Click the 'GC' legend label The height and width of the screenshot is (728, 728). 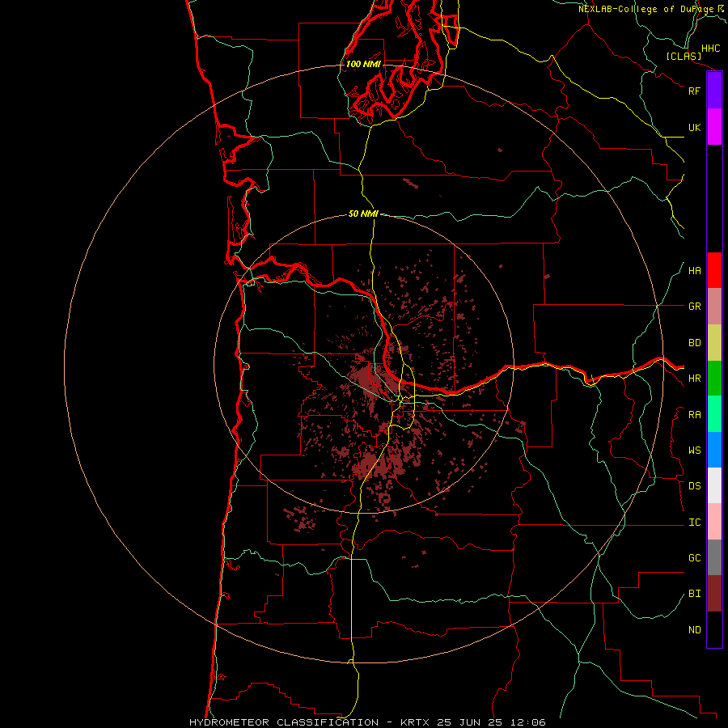pos(694,558)
